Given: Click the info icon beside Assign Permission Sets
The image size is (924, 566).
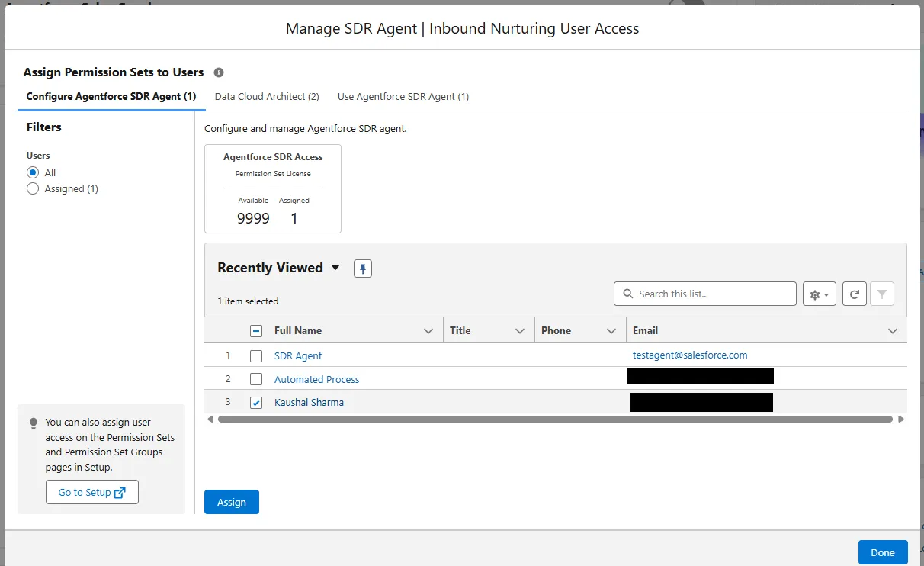Looking at the screenshot, I should click(219, 72).
